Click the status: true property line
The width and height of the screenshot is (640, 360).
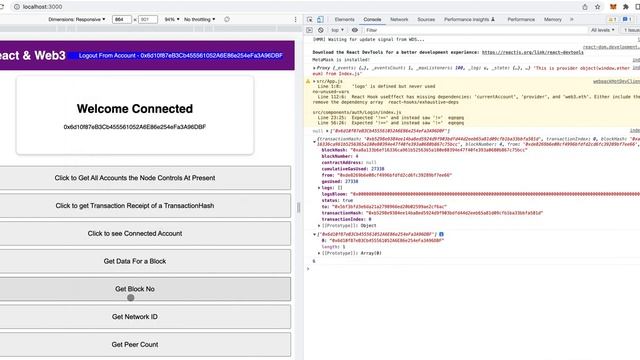coord(338,200)
